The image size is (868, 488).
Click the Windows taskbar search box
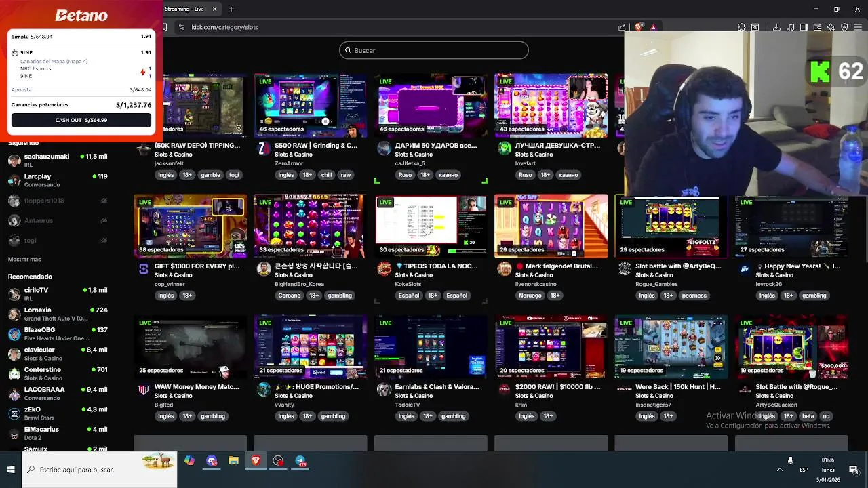pos(100,469)
